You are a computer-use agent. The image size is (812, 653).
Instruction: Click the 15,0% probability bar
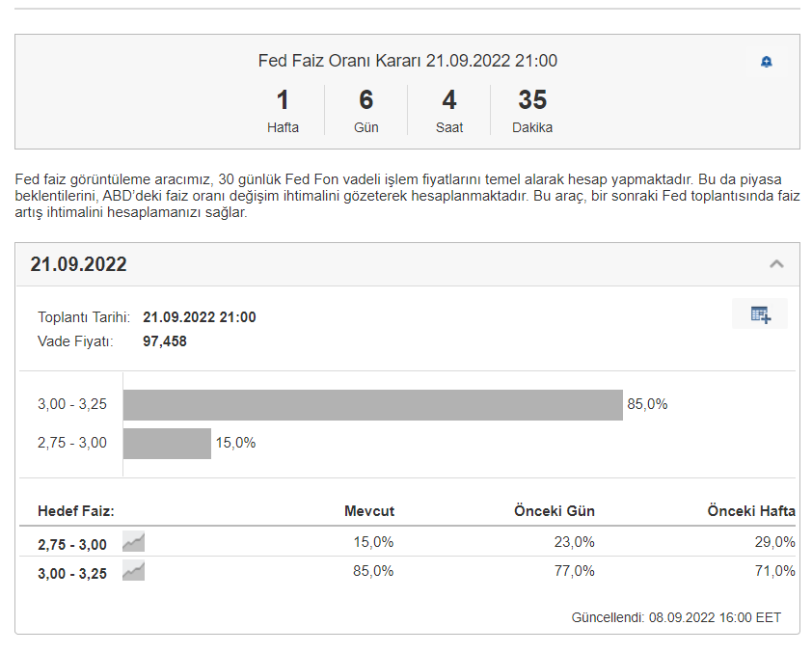point(167,444)
